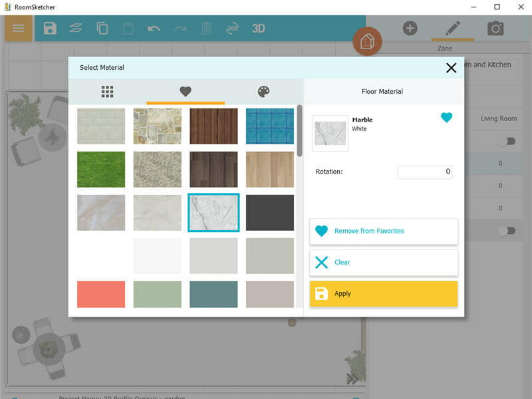Viewport: 532px width, 399px height.
Task: Click the orange house icon button
Action: (x=366, y=42)
